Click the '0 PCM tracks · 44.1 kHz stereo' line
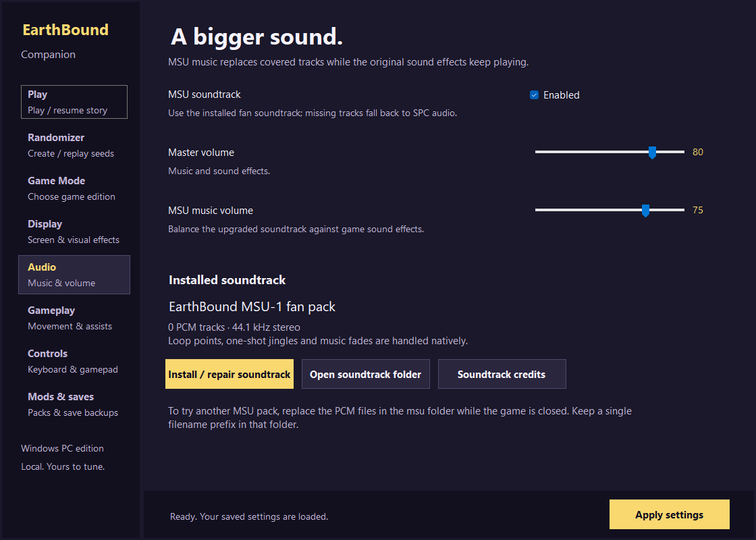Viewport: 756px width, 540px height. pyautogui.click(x=234, y=327)
